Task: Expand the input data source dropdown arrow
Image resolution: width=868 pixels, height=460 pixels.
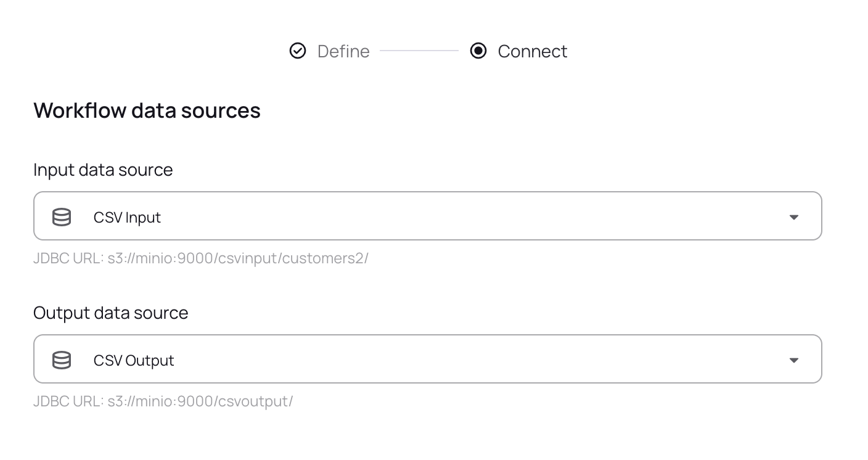Action: click(x=794, y=217)
